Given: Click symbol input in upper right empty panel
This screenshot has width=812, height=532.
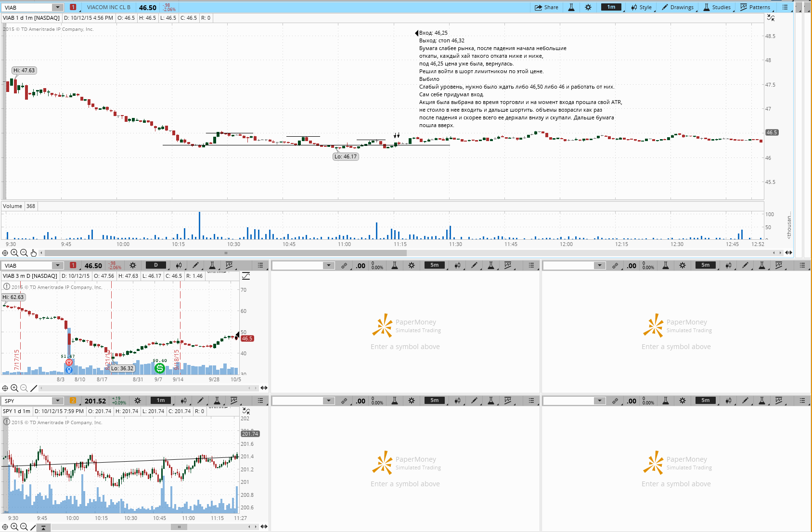Looking at the screenshot, I should point(568,265).
